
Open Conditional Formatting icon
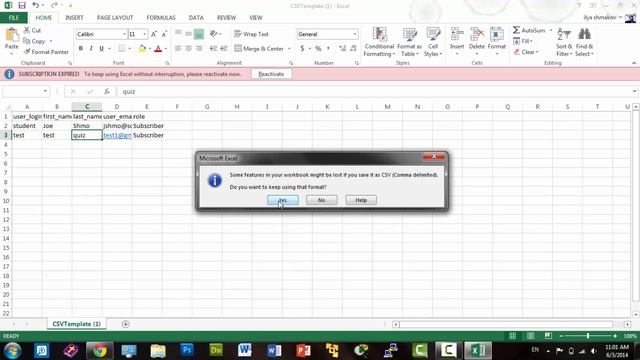click(x=379, y=35)
